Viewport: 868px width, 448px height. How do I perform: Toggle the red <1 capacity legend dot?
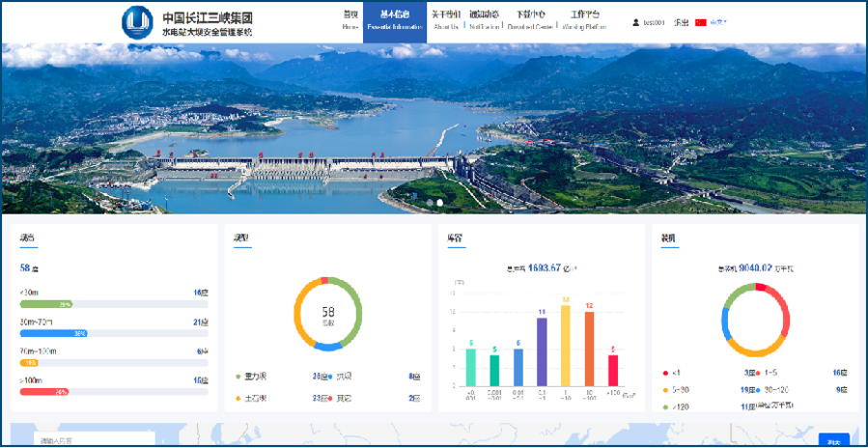coord(665,372)
